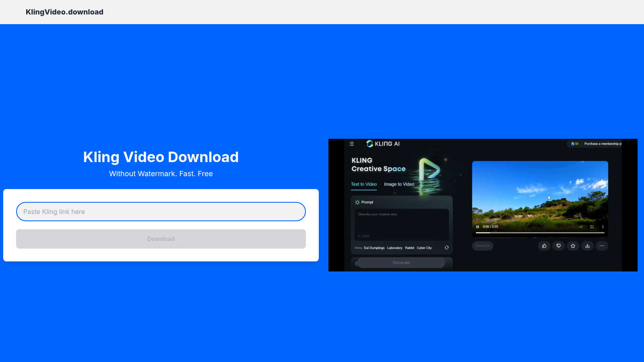
Task: Click the Without Watermark. Fast. Free text
Action: (x=161, y=174)
